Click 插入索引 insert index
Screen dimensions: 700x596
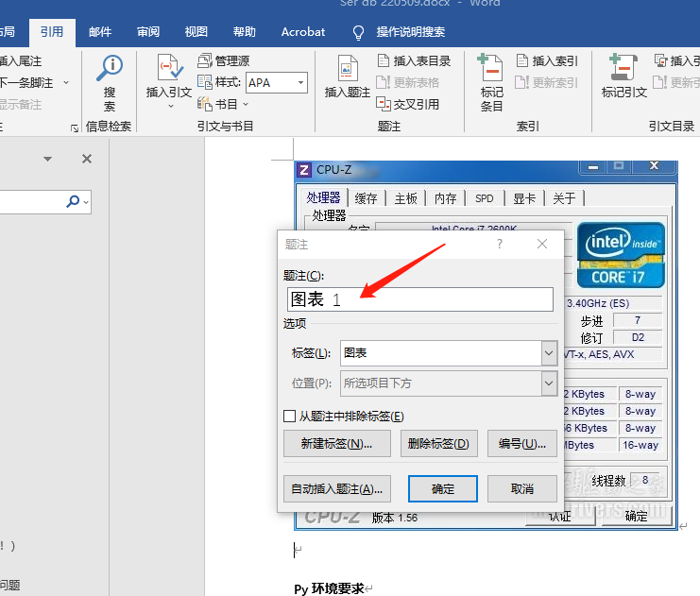click(x=547, y=60)
